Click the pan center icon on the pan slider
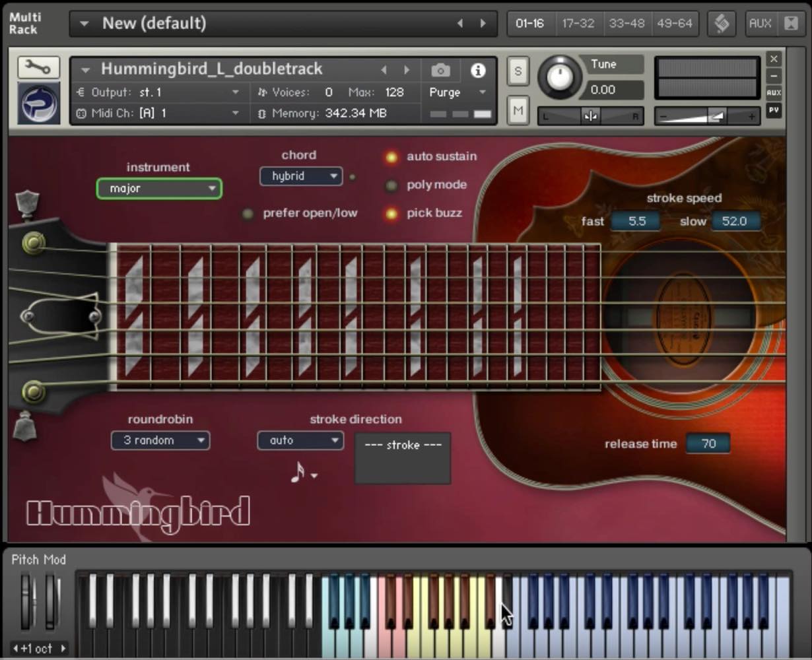812x660 pixels. point(590,116)
